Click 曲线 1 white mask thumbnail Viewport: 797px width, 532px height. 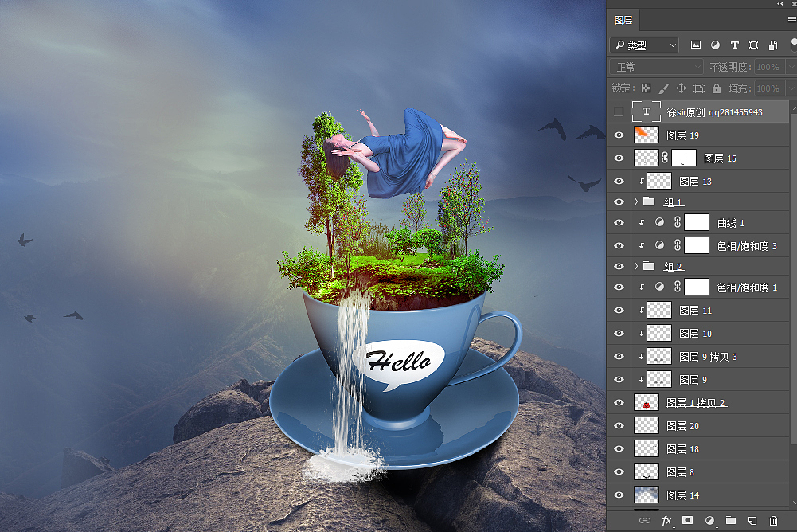point(697,222)
